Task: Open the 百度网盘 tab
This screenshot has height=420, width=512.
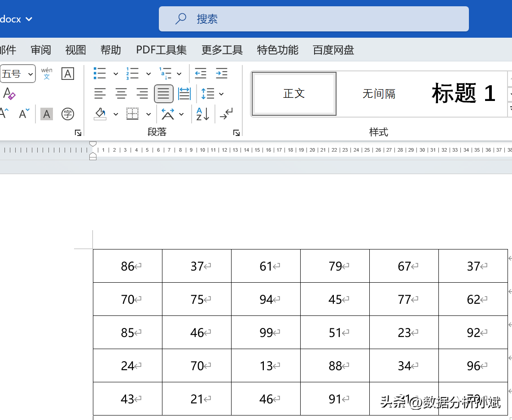Action: [x=333, y=50]
